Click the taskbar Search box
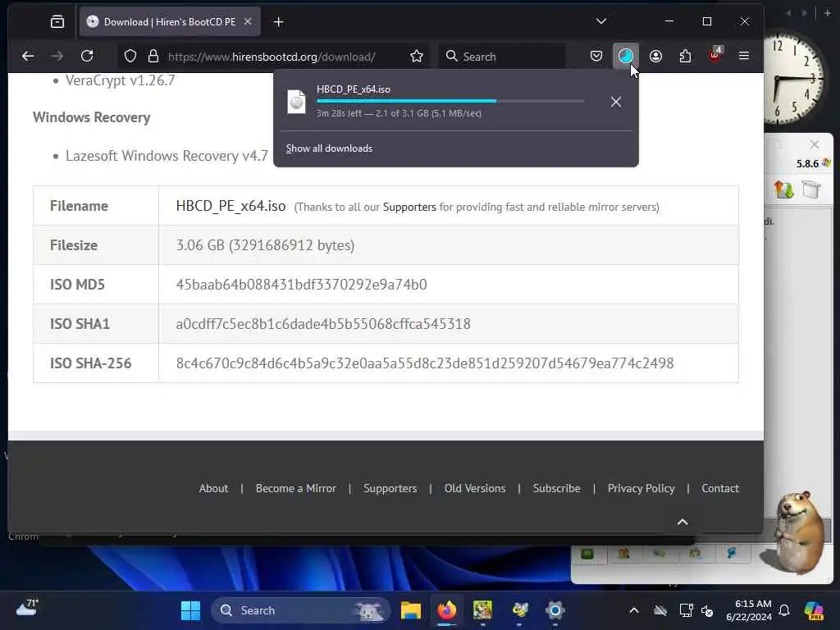This screenshot has width=840, height=630. coord(300,610)
